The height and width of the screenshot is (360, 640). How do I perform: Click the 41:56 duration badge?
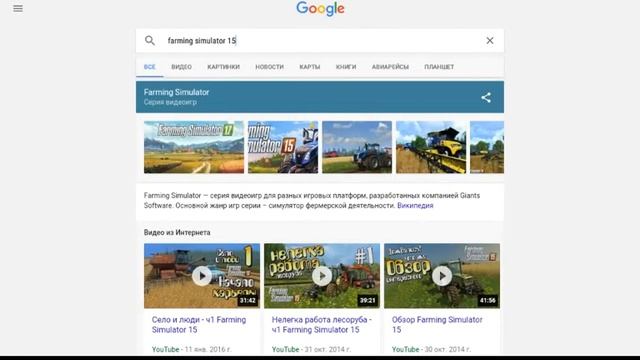(488, 300)
